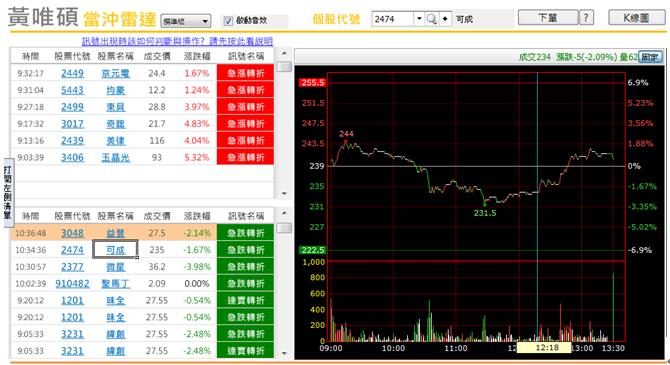The image size is (670, 365).
Task: Click the upper table scrollbar thumb
Action: click(284, 67)
